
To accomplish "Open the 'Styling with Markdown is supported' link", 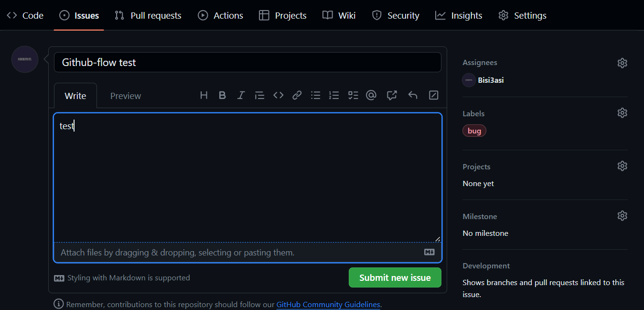I will (x=122, y=277).
